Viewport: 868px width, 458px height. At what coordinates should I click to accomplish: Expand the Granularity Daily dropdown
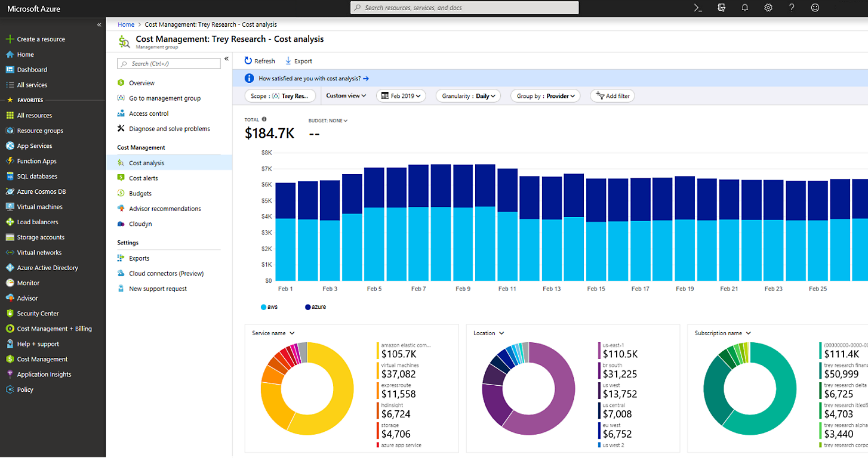point(468,96)
